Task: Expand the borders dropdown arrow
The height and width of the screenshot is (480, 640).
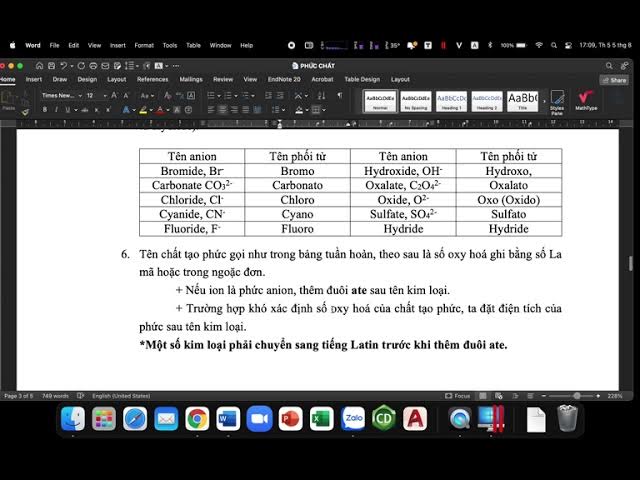Action: click(x=324, y=110)
